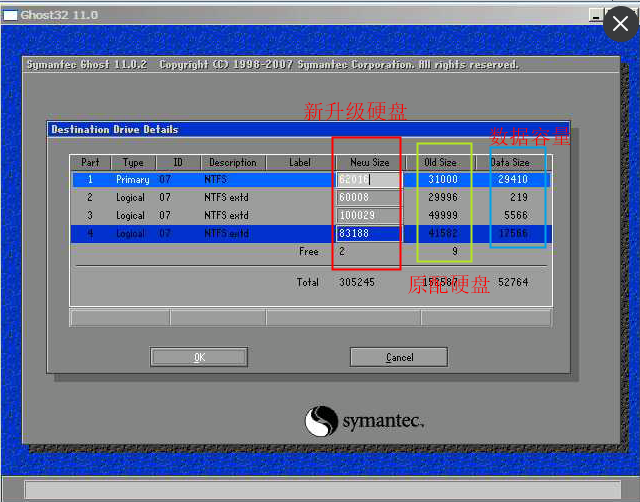Click Total New Size value 305245

pyautogui.click(x=357, y=282)
